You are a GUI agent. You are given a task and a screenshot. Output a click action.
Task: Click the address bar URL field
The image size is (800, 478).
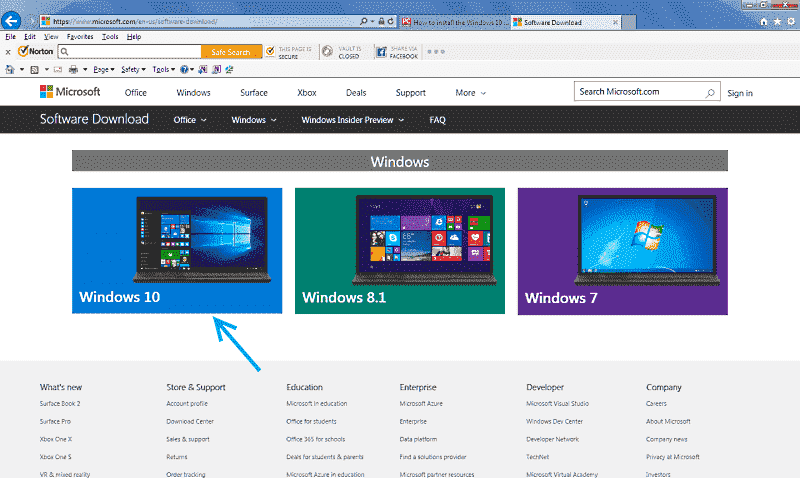click(199, 21)
